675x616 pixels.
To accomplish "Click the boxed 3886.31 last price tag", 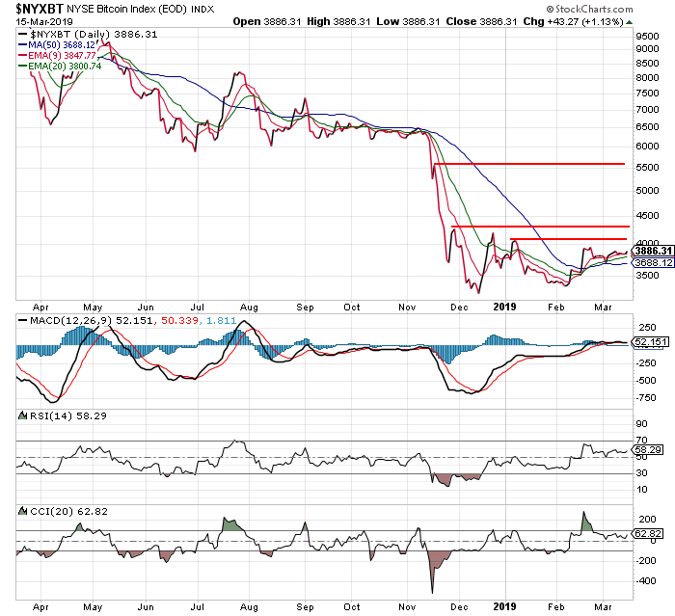I will [x=653, y=251].
